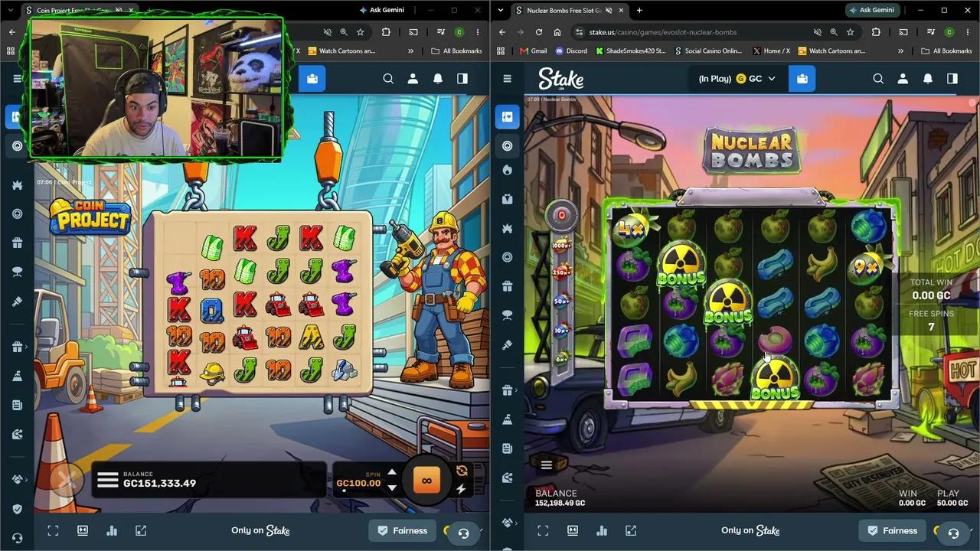Click the Stake logo in Nuclear Bombs window
The width and height of the screenshot is (980, 551).
tap(560, 79)
